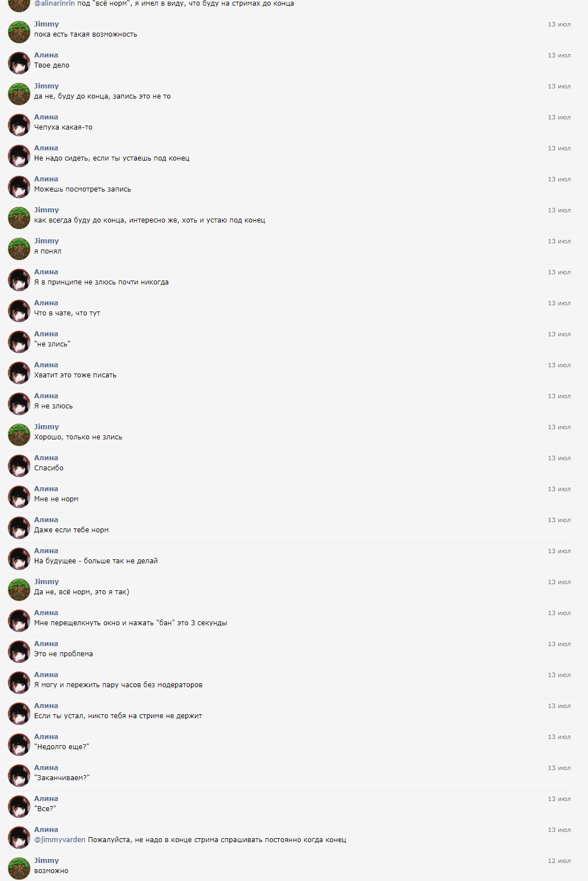Click Jimmy's name above "да не, буду до конца"

pyautogui.click(x=46, y=86)
